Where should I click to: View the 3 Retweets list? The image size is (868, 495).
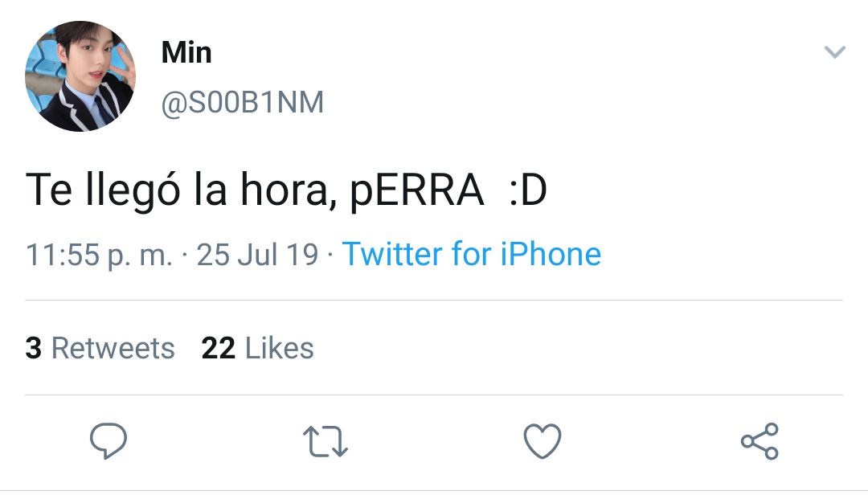100,348
